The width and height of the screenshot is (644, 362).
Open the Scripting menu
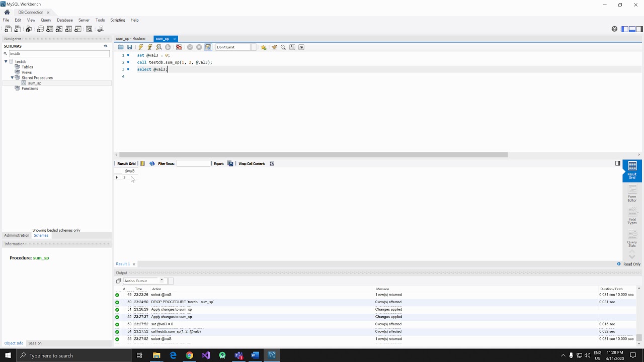[118, 20]
